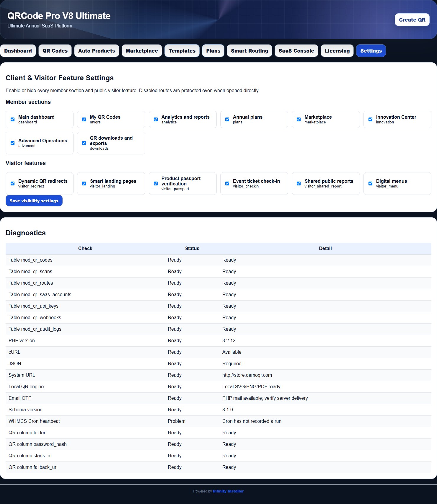This screenshot has width=437, height=504.
Task: Click the Status column header
Action: tap(192, 249)
